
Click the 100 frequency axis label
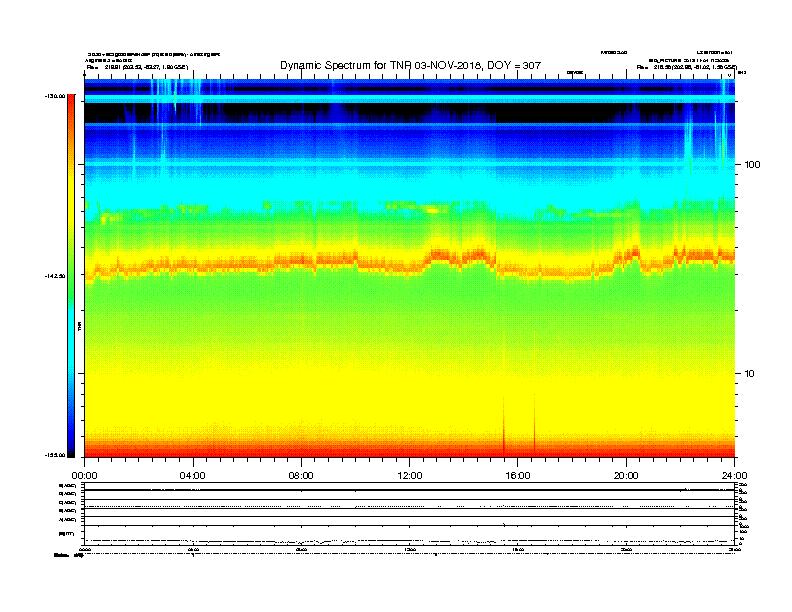click(752, 165)
